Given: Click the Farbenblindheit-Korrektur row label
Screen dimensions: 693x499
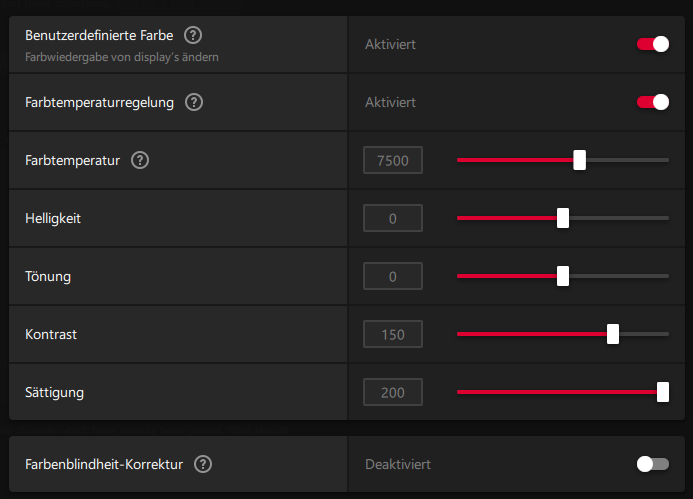Looking at the screenshot, I should (x=104, y=464).
